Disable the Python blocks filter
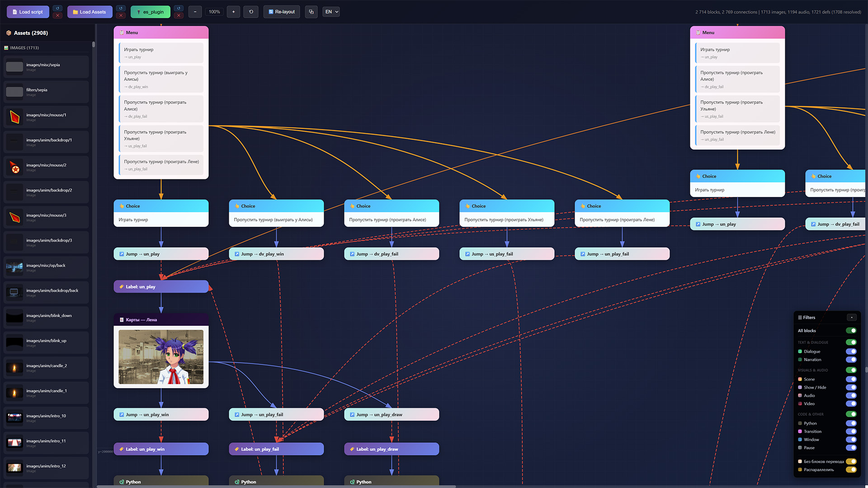The height and width of the screenshot is (488, 868). (851, 423)
